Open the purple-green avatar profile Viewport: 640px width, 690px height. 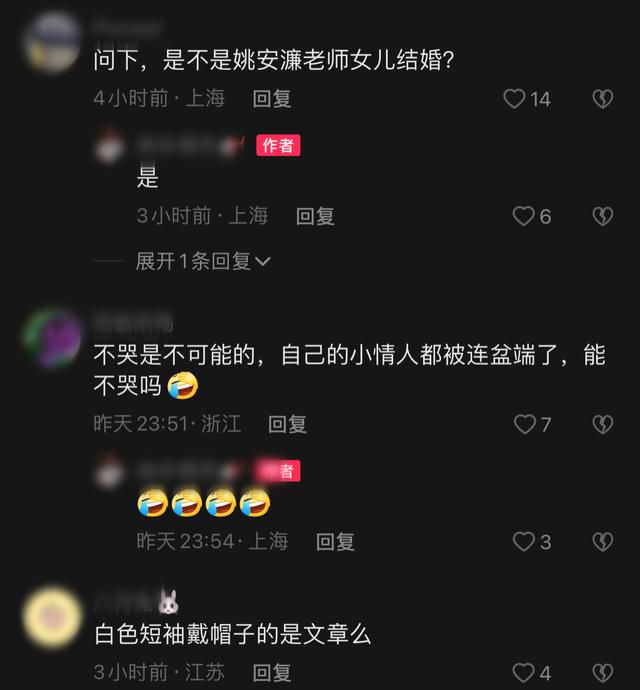53,338
